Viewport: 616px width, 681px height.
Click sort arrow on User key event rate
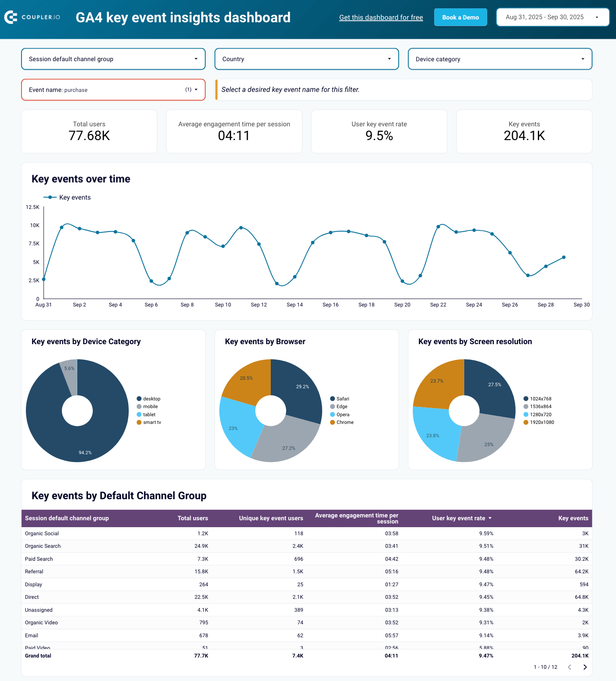pos(490,518)
